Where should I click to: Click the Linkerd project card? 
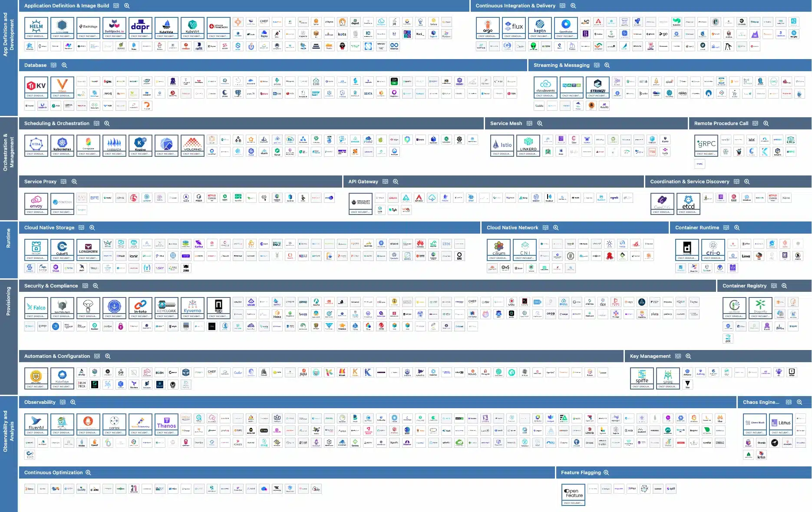[528, 145]
